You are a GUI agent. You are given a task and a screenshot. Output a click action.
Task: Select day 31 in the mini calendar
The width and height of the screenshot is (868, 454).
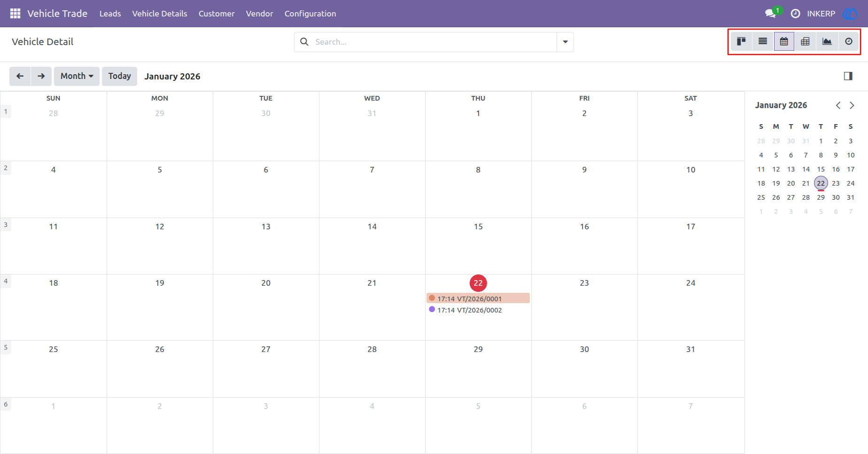coord(851,197)
